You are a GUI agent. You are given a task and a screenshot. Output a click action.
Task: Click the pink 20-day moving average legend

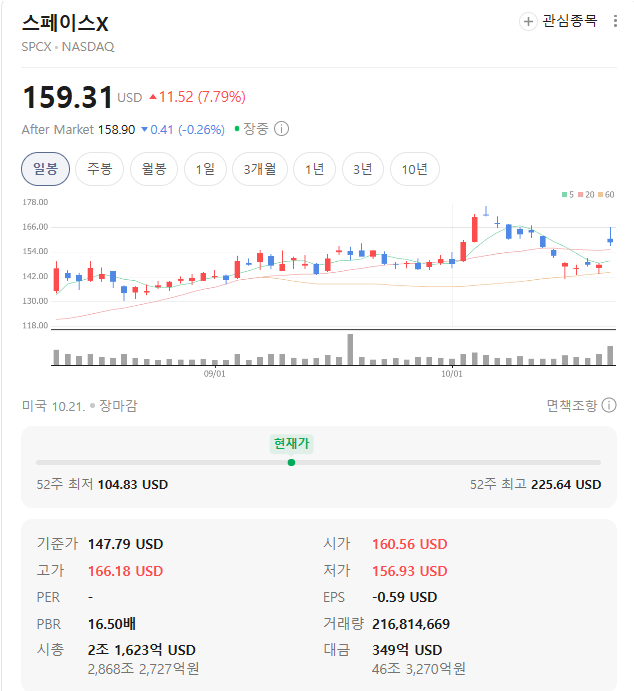586,194
